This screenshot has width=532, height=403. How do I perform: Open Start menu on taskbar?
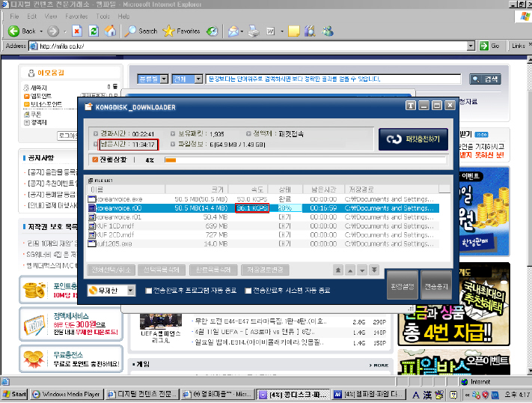(14, 394)
